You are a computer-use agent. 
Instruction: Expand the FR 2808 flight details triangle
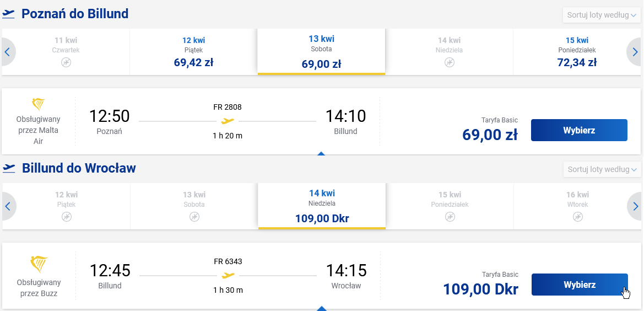click(321, 153)
